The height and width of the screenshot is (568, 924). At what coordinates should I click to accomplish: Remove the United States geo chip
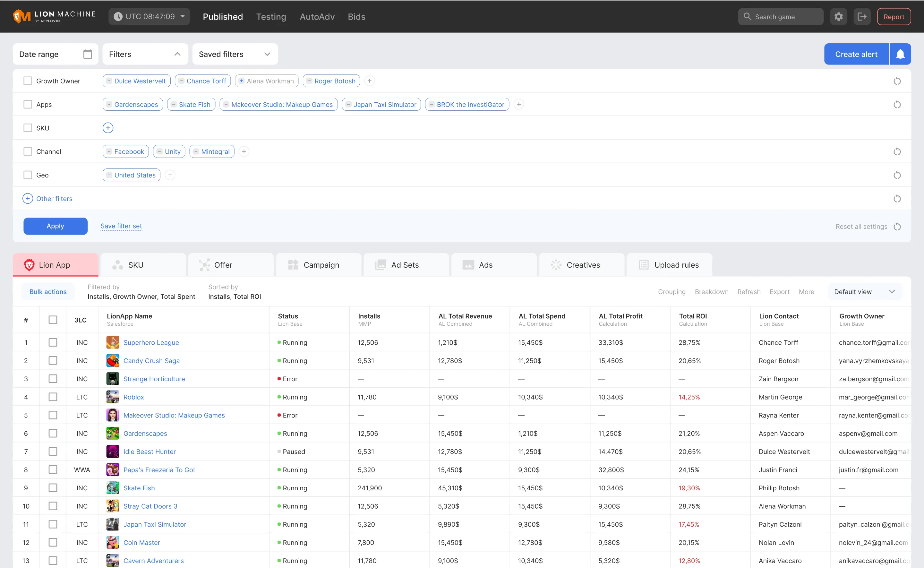[109, 175]
